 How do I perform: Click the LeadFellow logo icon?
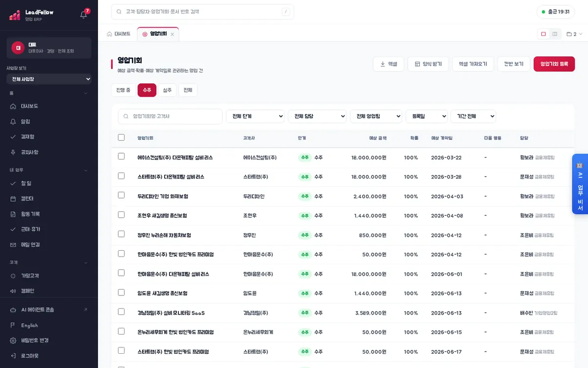pyautogui.click(x=15, y=15)
